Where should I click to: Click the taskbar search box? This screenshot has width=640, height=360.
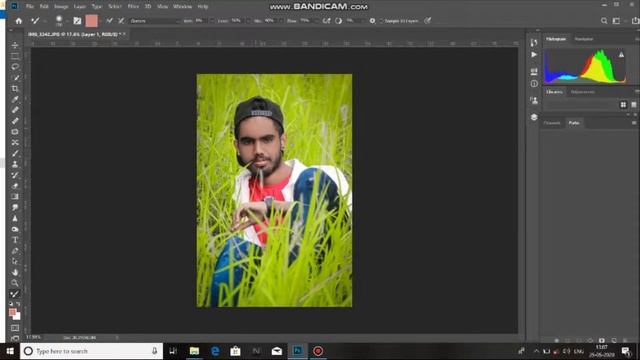point(91,351)
